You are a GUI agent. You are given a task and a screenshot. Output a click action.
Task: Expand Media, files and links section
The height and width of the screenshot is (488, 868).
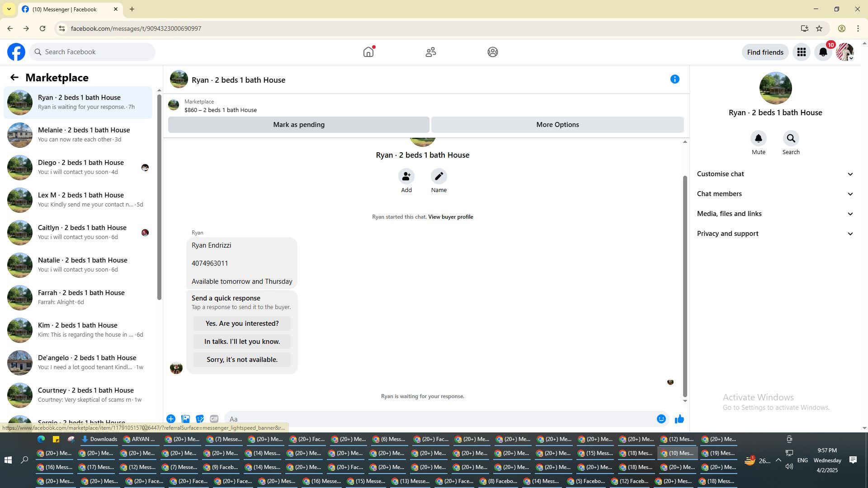(x=775, y=214)
